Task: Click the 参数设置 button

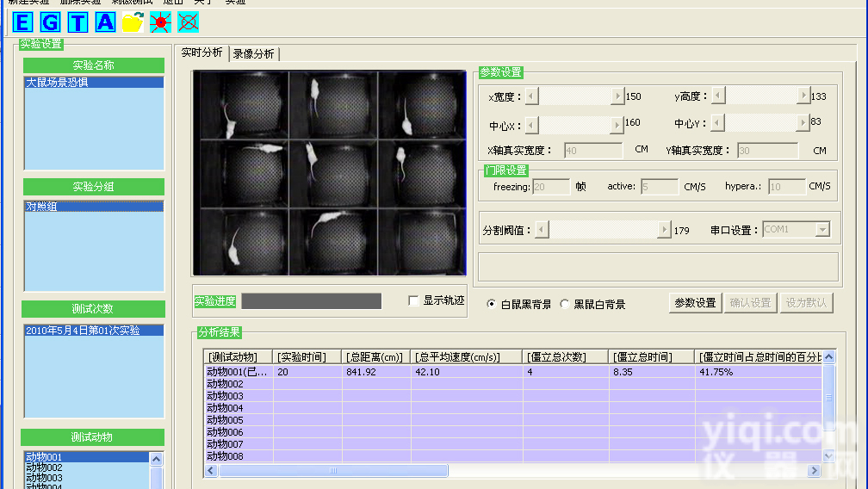Action: (x=695, y=303)
